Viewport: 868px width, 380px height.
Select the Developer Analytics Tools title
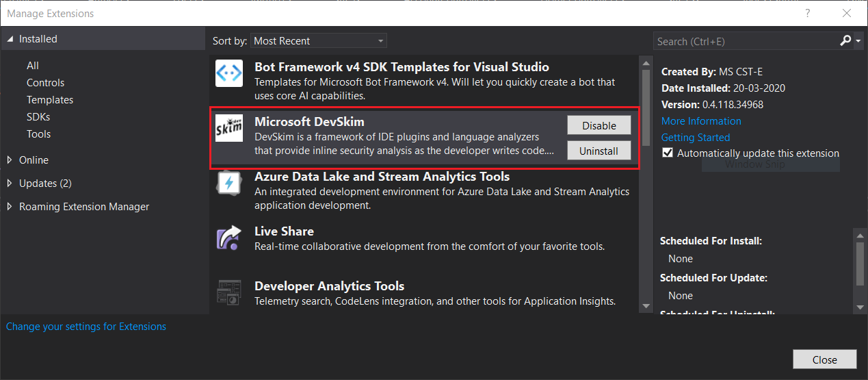click(x=329, y=286)
